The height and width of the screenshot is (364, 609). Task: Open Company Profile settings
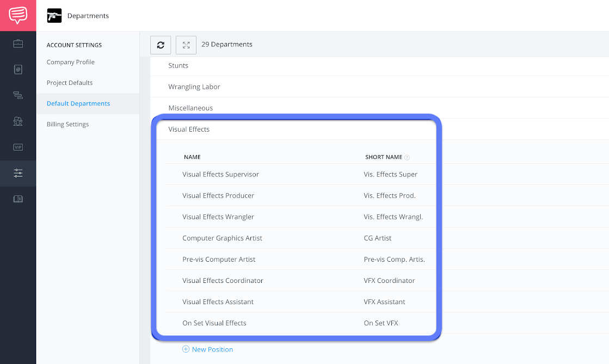(x=71, y=62)
